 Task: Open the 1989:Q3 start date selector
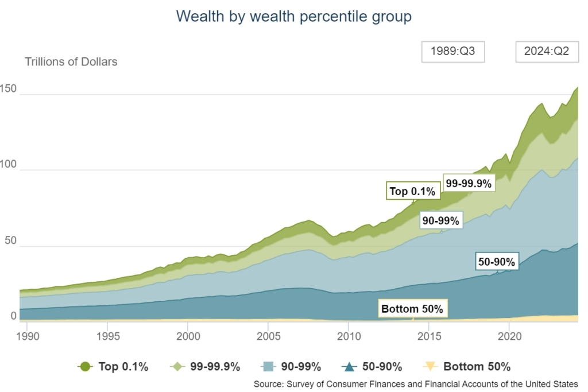pos(453,52)
